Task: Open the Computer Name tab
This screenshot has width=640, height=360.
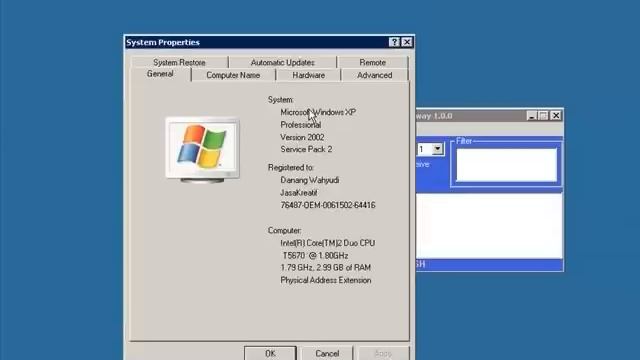Action: [233, 75]
